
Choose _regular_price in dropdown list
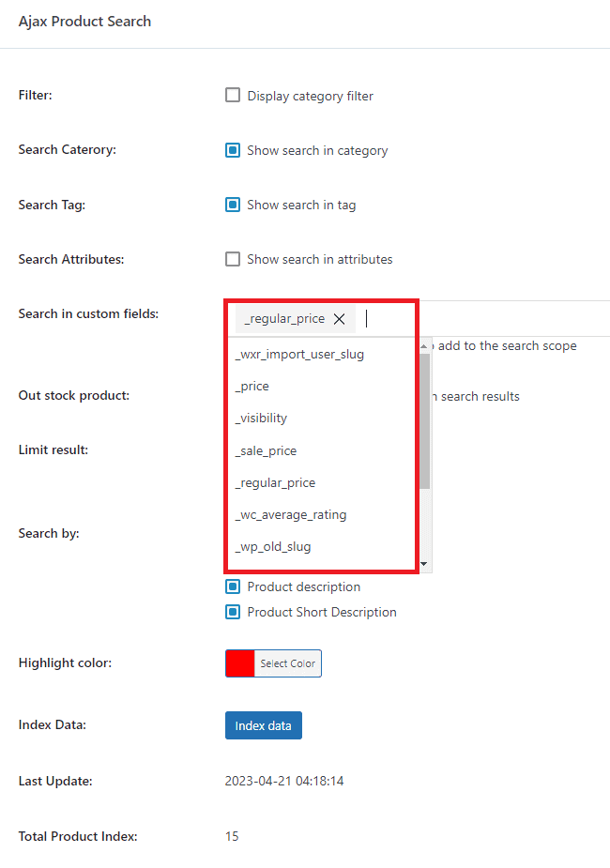click(275, 482)
